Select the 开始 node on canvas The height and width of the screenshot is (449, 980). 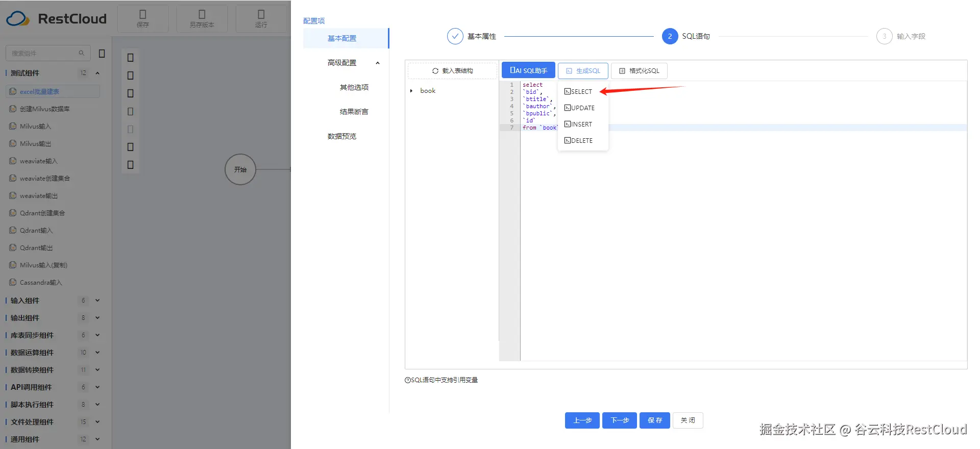240,169
